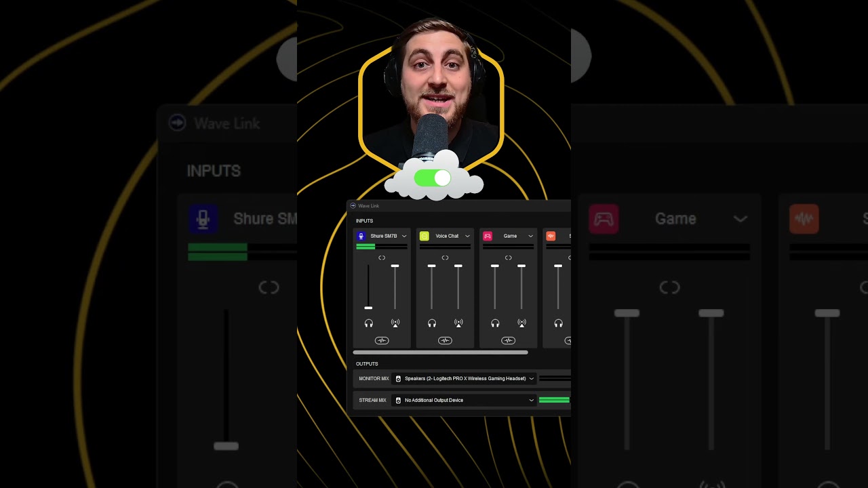The width and height of the screenshot is (868, 488).
Task: Adjust orange waveform channel monitor slider
Action: (x=558, y=266)
